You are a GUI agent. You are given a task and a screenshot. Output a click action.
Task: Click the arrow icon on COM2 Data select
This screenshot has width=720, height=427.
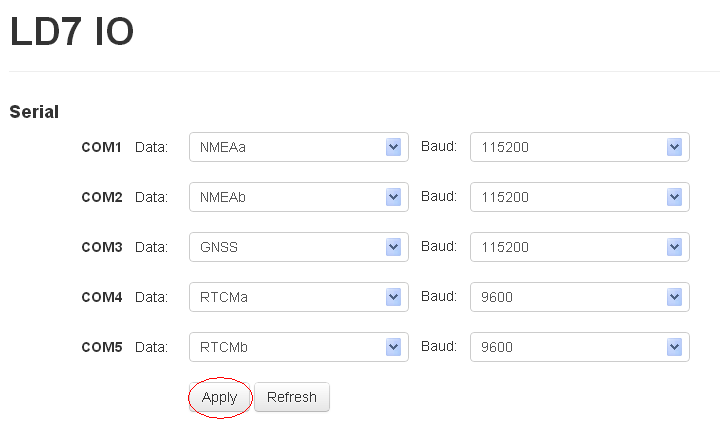click(393, 197)
